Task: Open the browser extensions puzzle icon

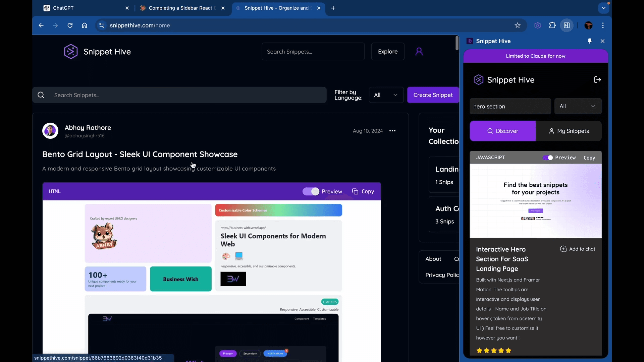Action: (x=552, y=25)
